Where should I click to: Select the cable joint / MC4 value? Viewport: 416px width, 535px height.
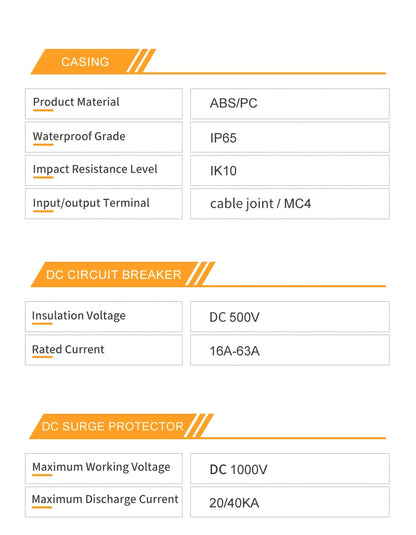(x=260, y=204)
